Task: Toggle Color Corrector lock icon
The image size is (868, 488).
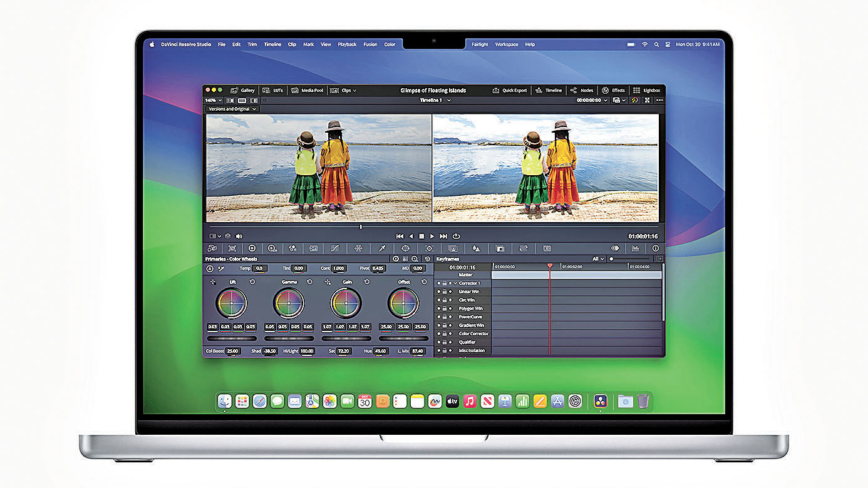Action: [444, 334]
